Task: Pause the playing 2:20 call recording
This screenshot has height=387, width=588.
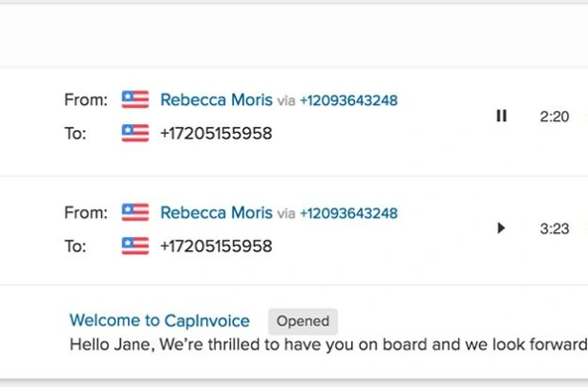Action: 501,116
